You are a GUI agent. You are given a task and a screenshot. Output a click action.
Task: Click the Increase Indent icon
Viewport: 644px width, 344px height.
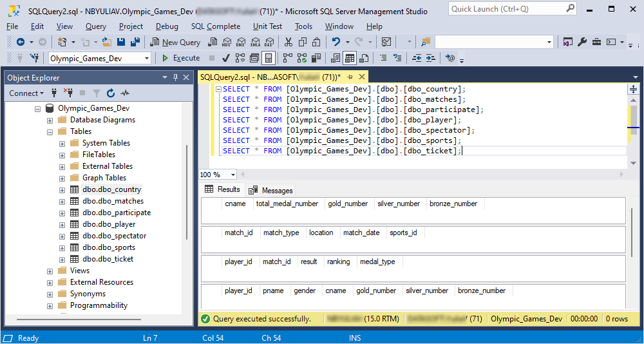click(430, 58)
